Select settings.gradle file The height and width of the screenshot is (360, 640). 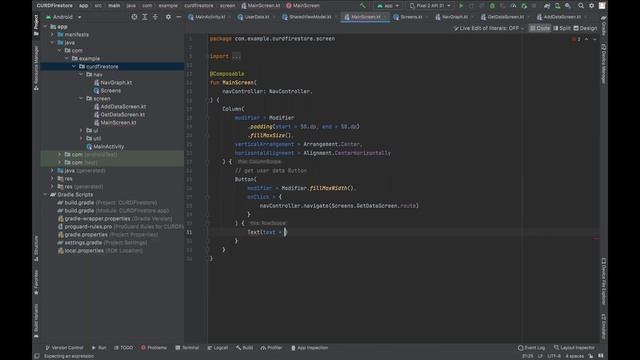coord(83,243)
